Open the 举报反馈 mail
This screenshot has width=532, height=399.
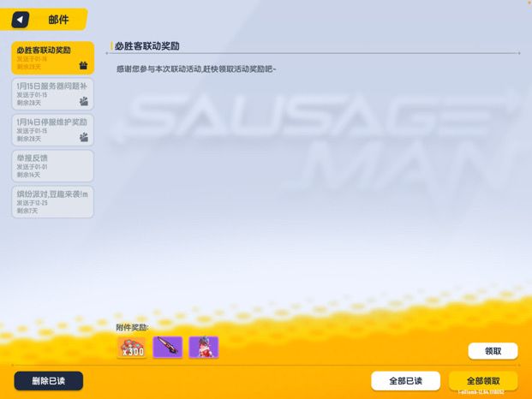coord(52,166)
